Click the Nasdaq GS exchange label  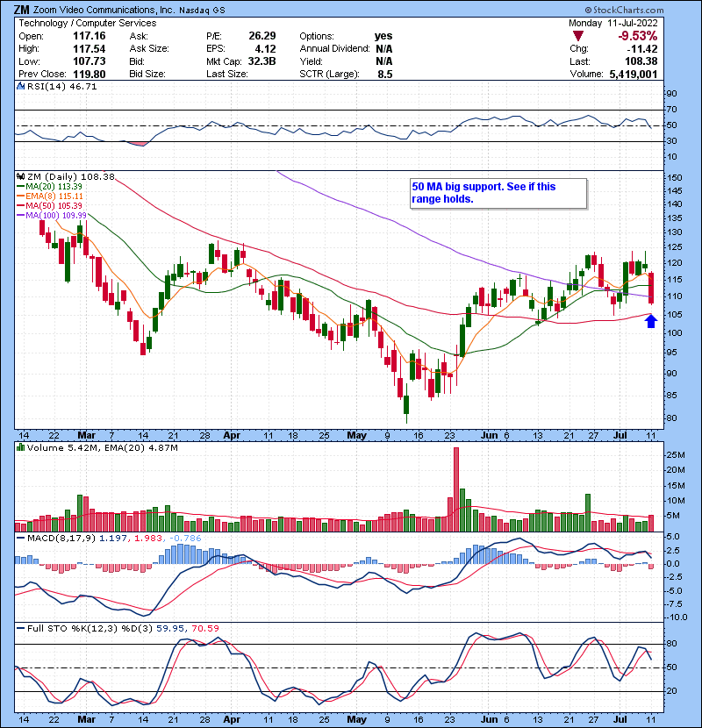[202, 11]
